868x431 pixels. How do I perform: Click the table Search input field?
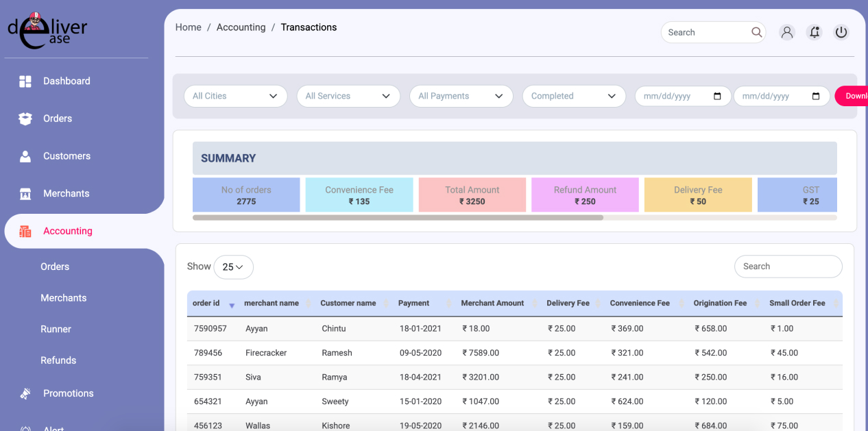pos(788,267)
